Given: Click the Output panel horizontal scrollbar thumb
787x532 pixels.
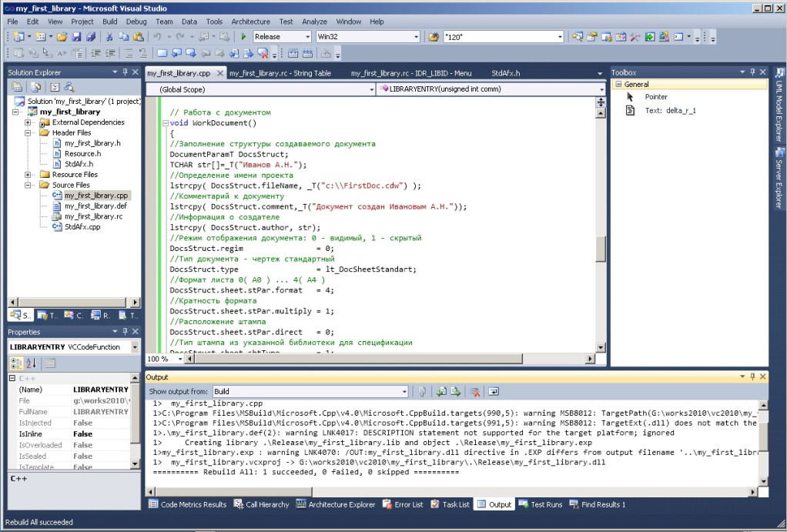Looking at the screenshot, I should point(234,492).
